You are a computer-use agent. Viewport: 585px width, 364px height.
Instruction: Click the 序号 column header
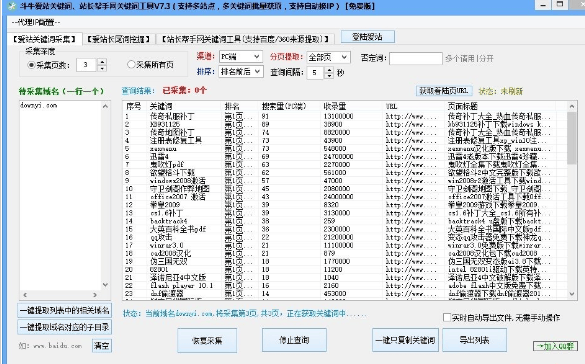click(x=135, y=106)
